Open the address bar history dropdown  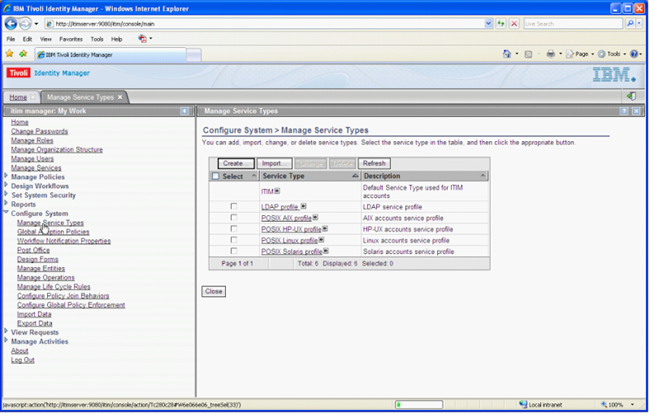(488, 24)
